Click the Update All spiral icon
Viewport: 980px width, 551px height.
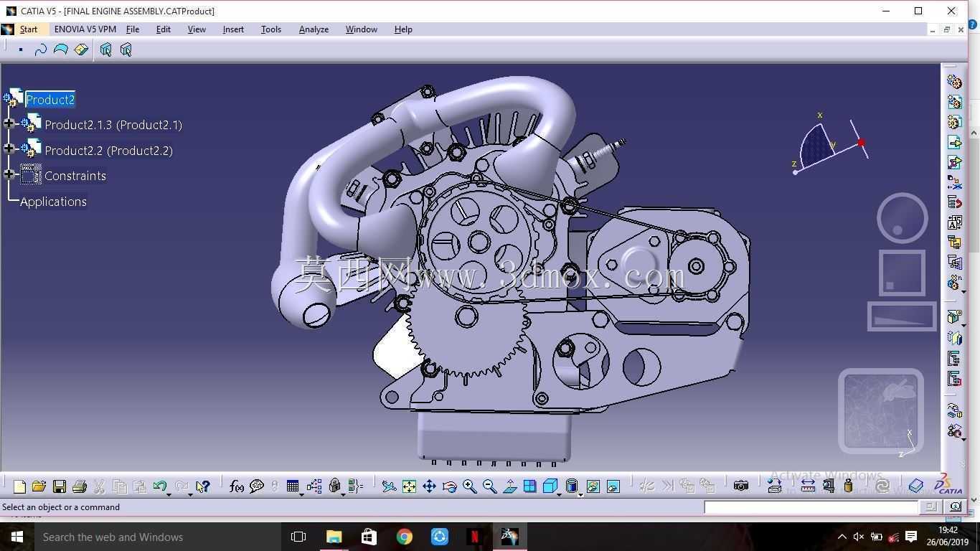click(882, 486)
